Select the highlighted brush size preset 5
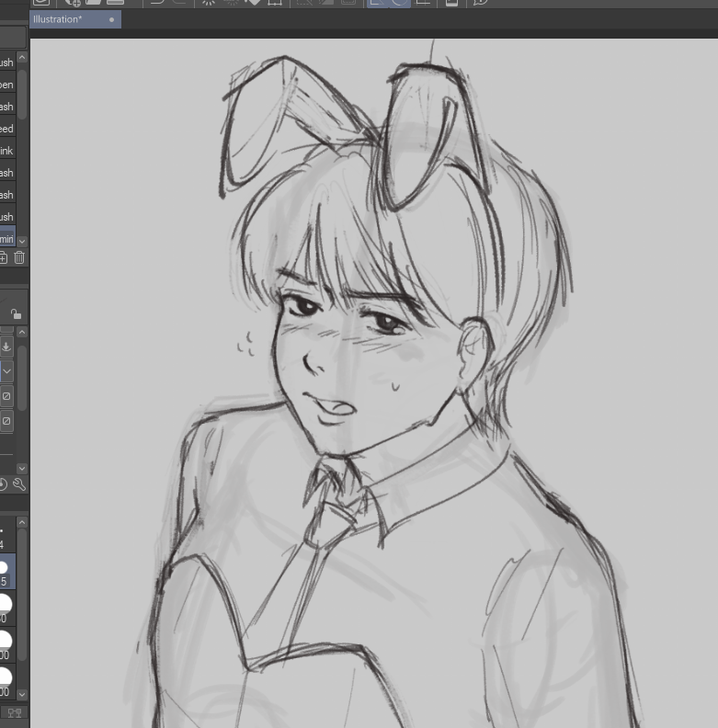This screenshot has width=718, height=728. pos(7,572)
